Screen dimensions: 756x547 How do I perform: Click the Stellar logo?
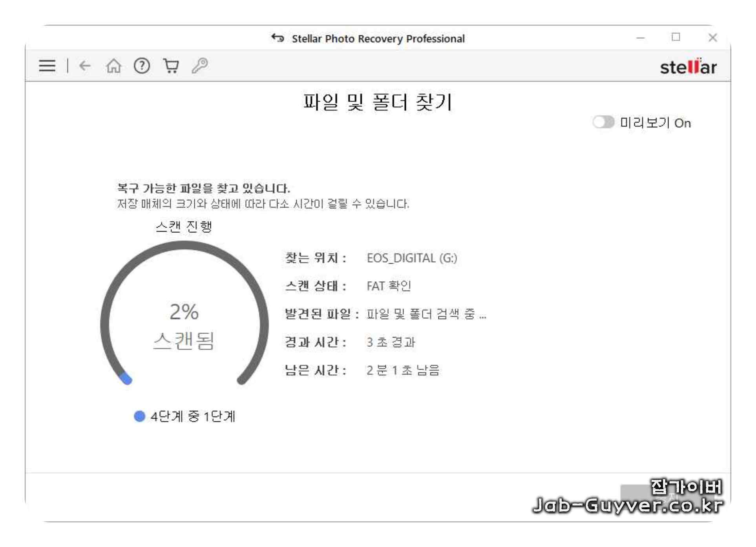pyautogui.click(x=688, y=67)
